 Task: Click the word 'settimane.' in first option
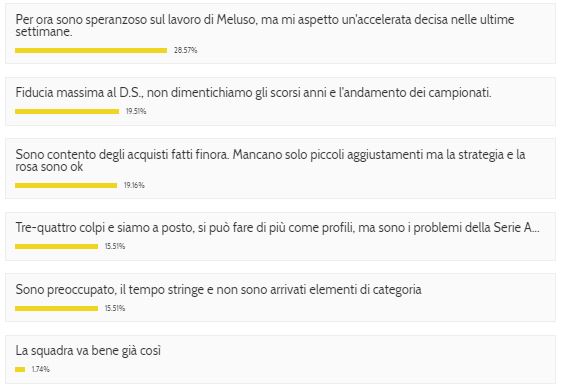(44, 32)
